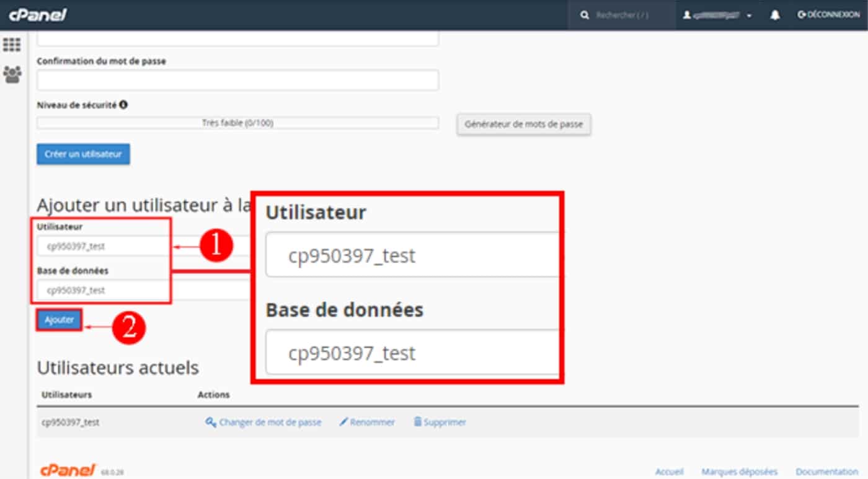Click the Niveau de sécurité label
Image resolution: width=868 pixels, height=479 pixels.
coord(77,105)
